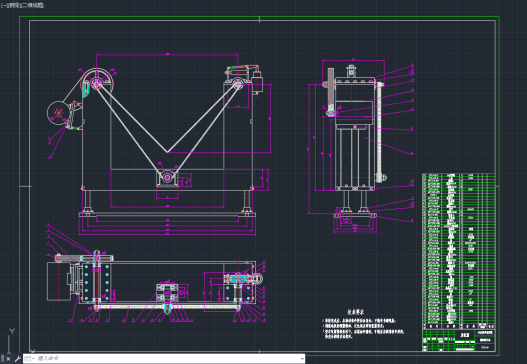
Task: Select the motor box in bottom view
Action: point(59,281)
